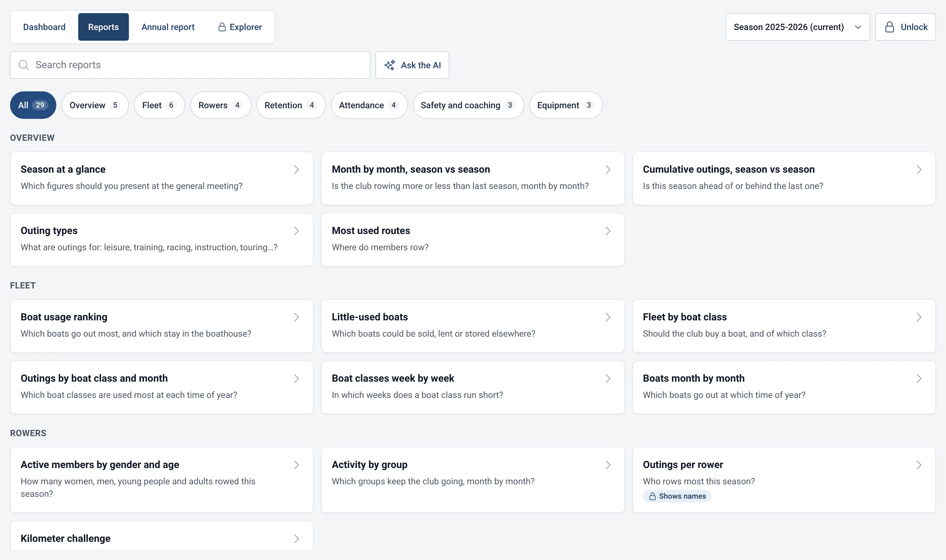946x560 pixels.
Task: Click the arrow on the Outing types card
Action: [x=297, y=231]
